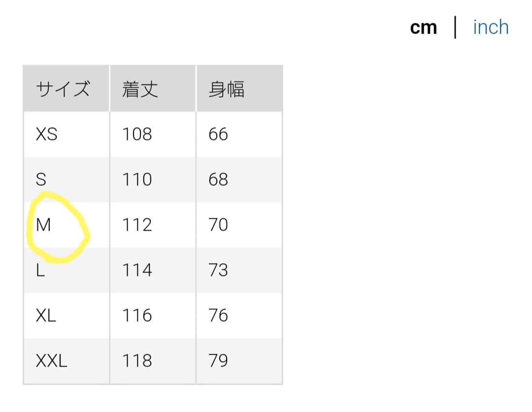Click the 着丈 column header
Screen dimensions: 532x412
140,90
